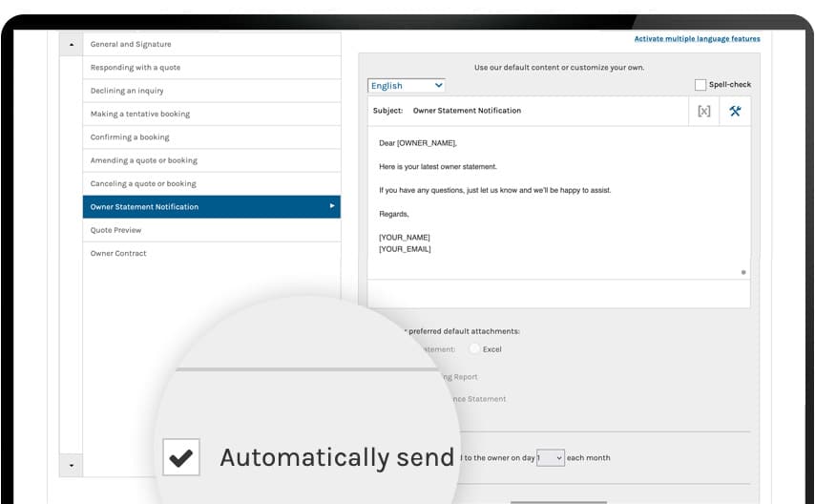Click the insert variable [x] icon
The height and width of the screenshot is (504, 815).
coord(703,111)
